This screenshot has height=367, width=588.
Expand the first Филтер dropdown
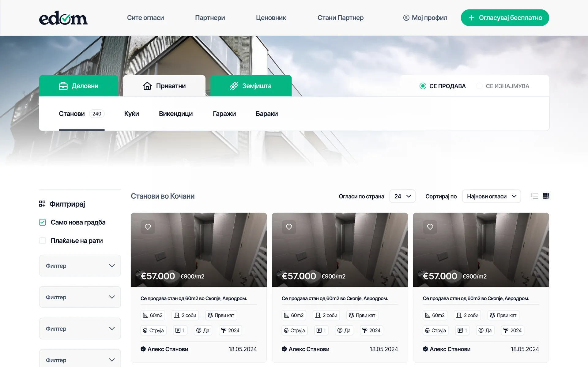(80, 266)
